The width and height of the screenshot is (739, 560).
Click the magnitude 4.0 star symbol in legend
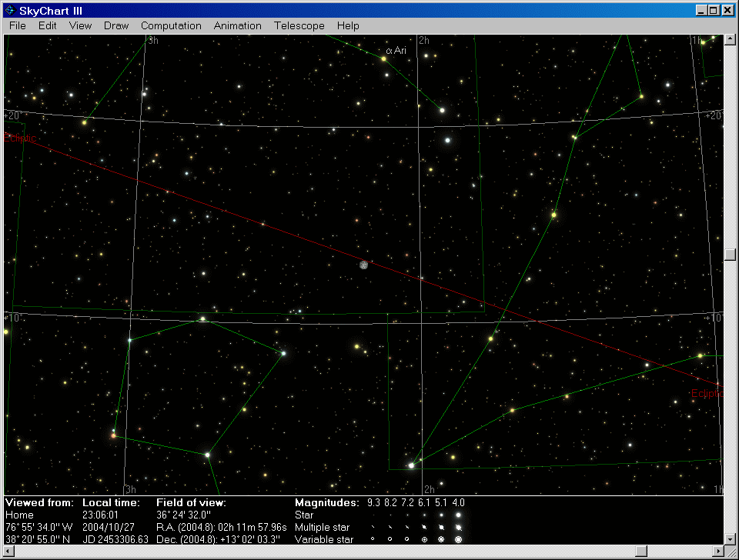pyautogui.click(x=459, y=515)
